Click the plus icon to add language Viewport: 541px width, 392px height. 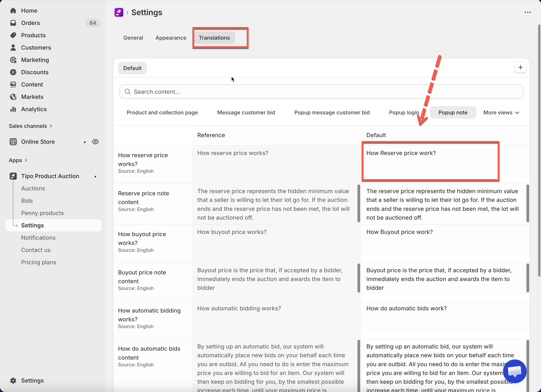(520, 67)
